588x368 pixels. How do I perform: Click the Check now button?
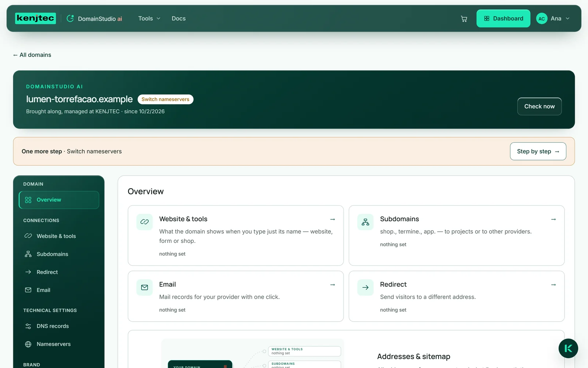(x=539, y=106)
